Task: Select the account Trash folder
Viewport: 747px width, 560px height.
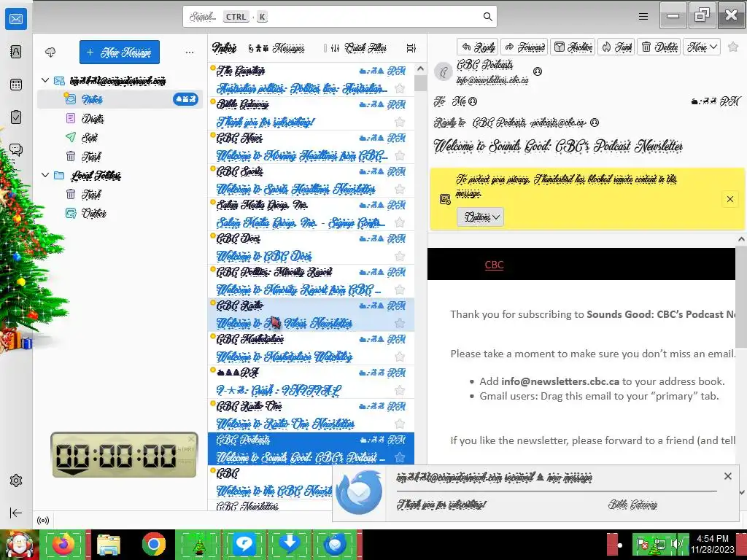Action: click(120, 156)
